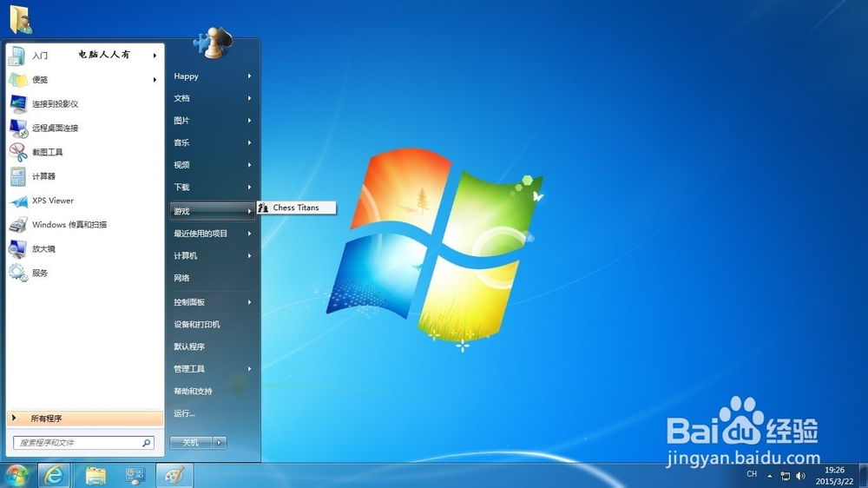Open 帮助和支持

click(213, 391)
